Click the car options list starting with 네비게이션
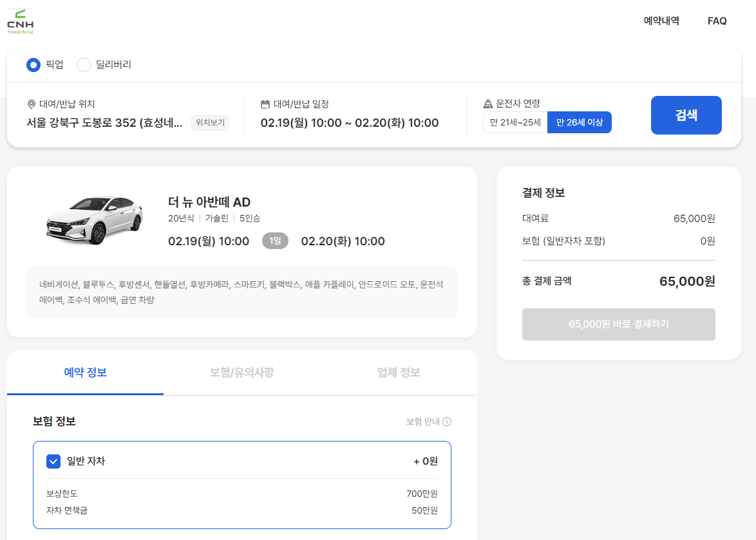The height and width of the screenshot is (540, 756). (x=241, y=292)
